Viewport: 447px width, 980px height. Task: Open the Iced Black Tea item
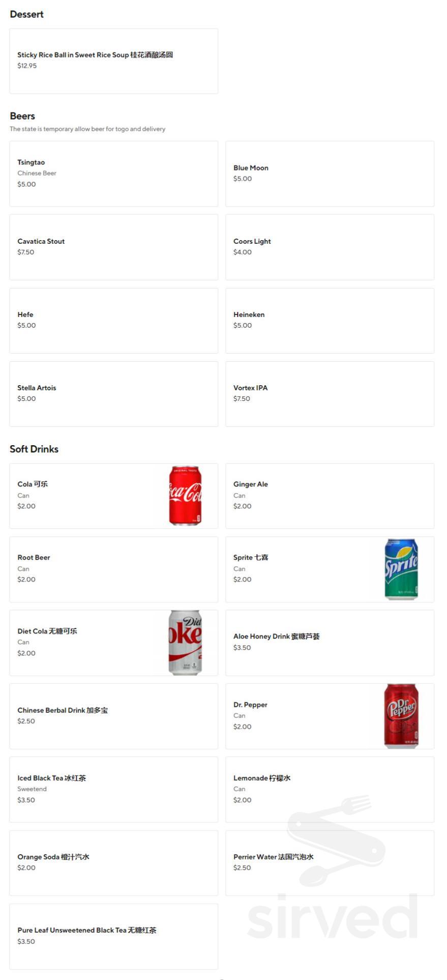(113, 789)
